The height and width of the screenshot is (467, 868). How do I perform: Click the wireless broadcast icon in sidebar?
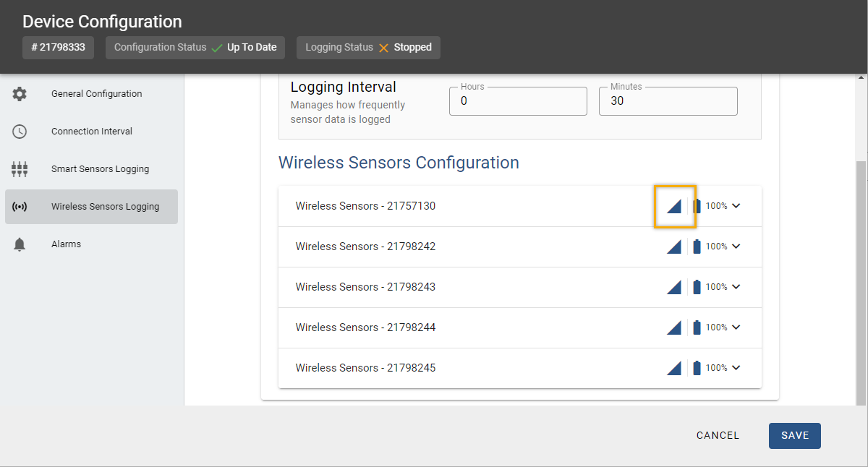click(20, 207)
